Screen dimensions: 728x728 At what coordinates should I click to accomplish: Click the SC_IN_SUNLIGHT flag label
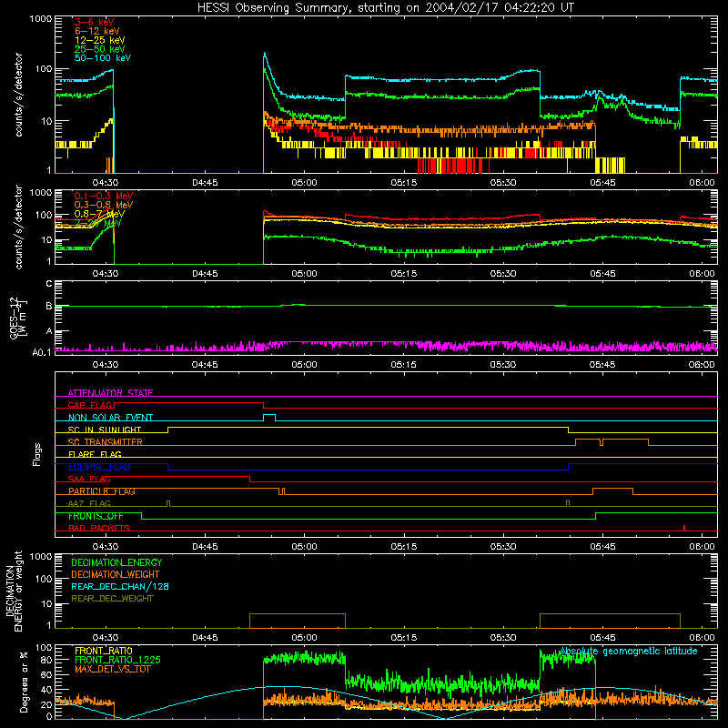[105, 430]
